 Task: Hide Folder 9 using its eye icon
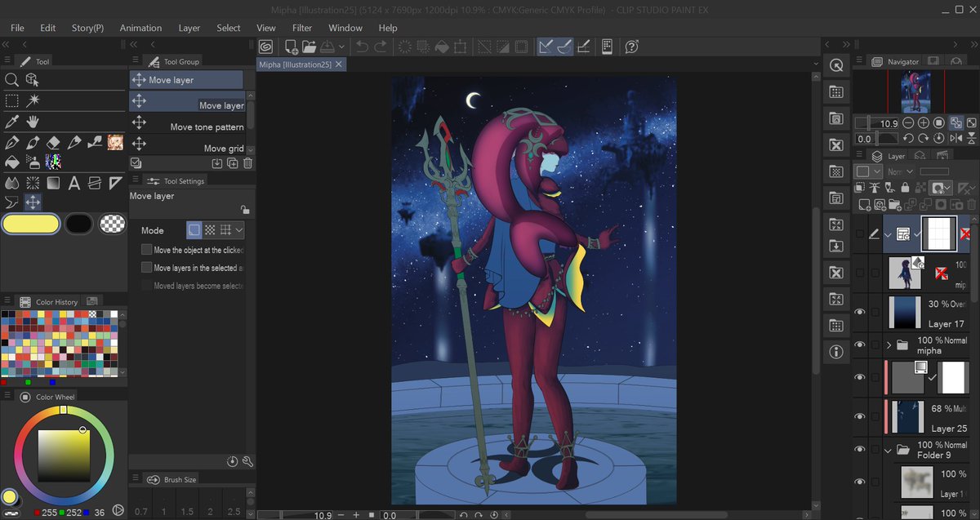point(859,449)
